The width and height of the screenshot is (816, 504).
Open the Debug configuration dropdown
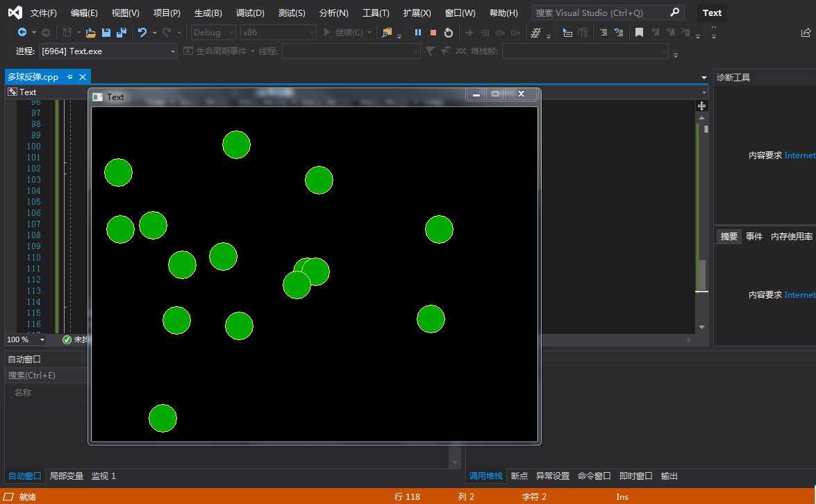click(x=213, y=32)
